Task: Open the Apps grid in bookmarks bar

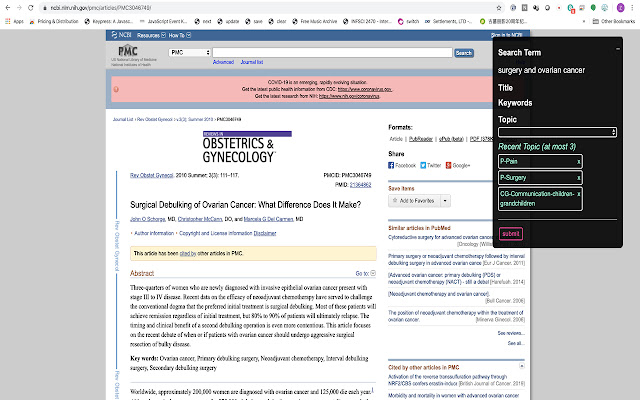Action: 14,21
